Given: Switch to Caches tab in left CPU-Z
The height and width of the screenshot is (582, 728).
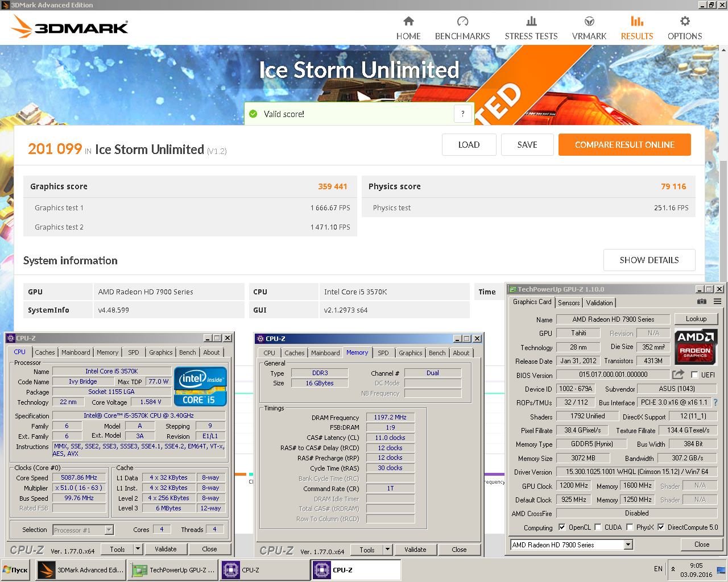Looking at the screenshot, I should [x=45, y=352].
